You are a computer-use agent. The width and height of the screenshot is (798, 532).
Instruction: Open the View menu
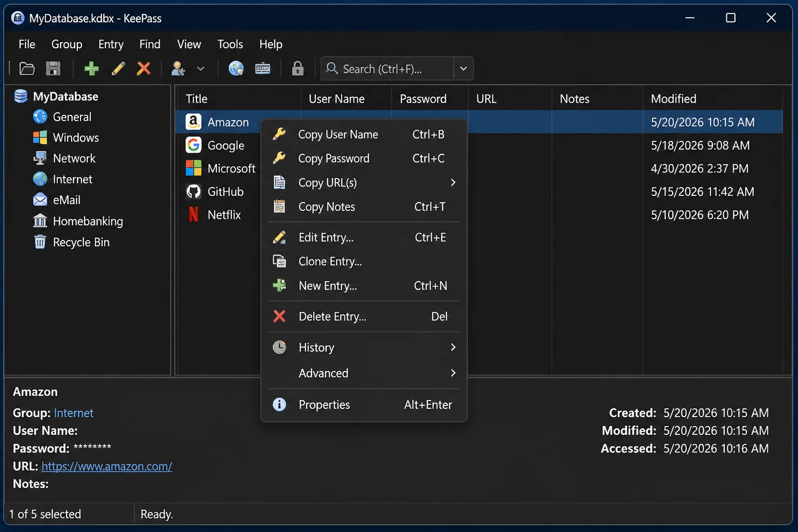tap(189, 44)
